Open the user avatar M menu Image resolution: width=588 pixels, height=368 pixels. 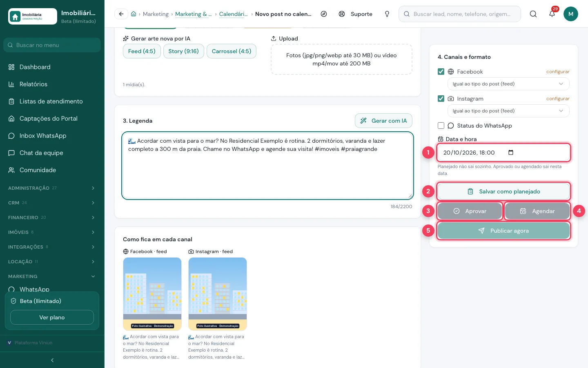[571, 14]
